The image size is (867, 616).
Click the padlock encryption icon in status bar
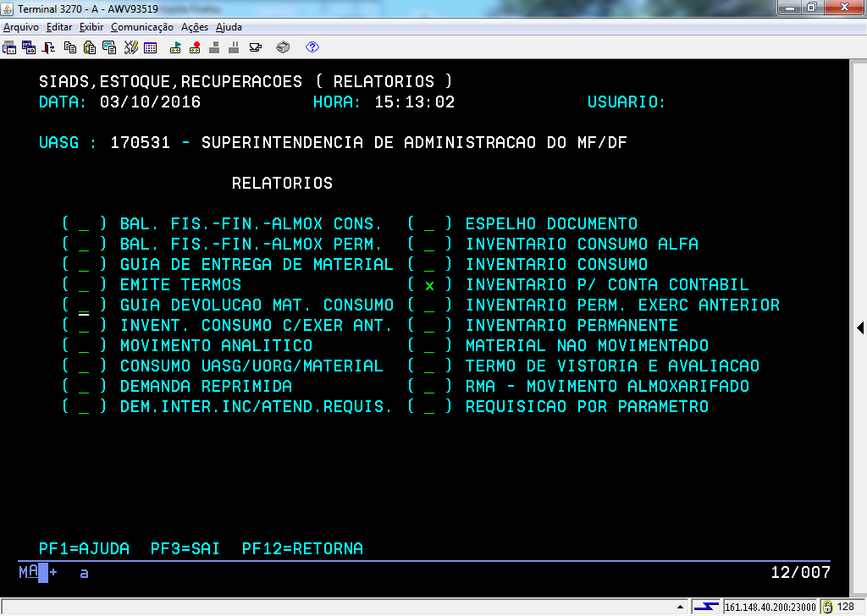[828, 607]
